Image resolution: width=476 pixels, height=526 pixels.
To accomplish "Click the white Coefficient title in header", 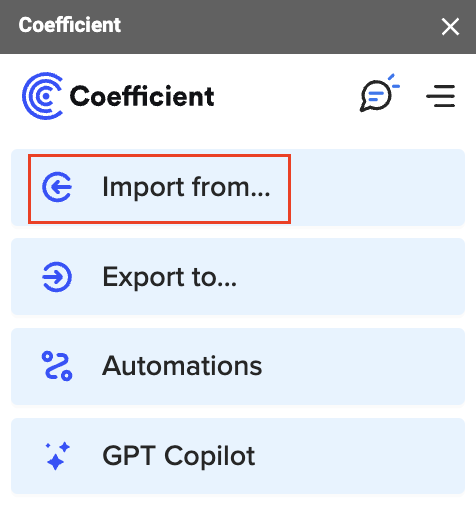I will [x=70, y=25].
